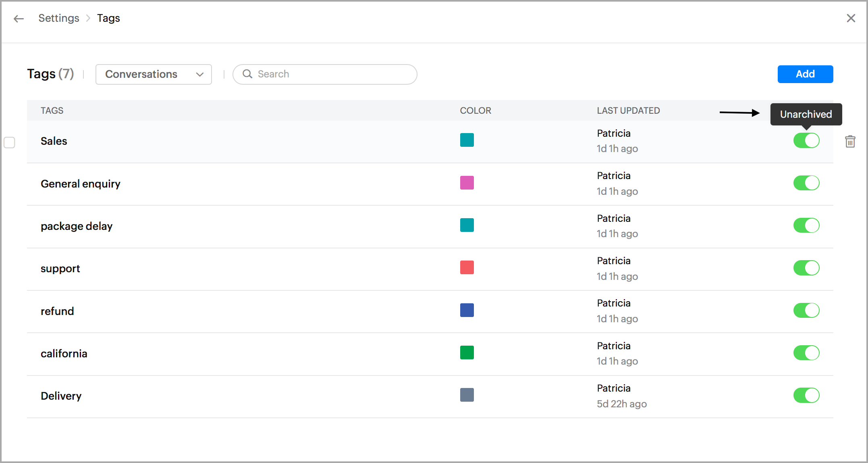Open the green california color swatch

(467, 352)
